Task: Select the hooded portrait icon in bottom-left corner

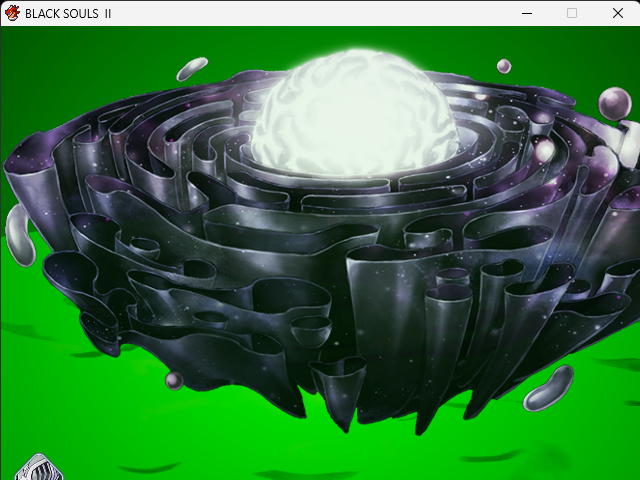Action: tap(37, 468)
